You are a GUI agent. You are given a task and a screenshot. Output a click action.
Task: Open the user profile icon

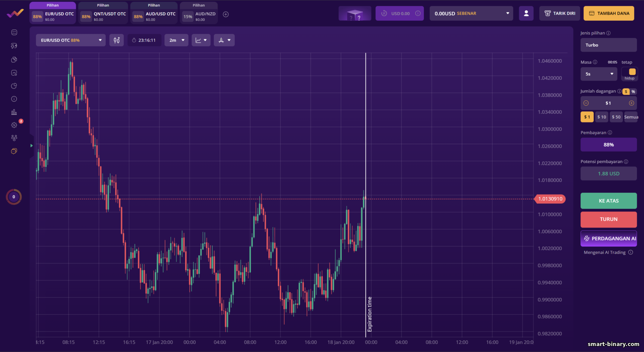click(x=526, y=13)
